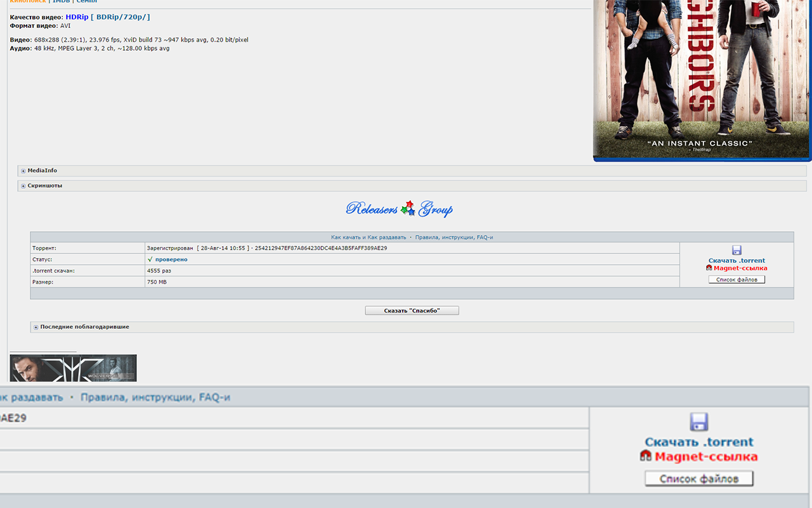Click the enlarged AE29 hash fragment at bottom
812x508 pixels.
[13, 418]
